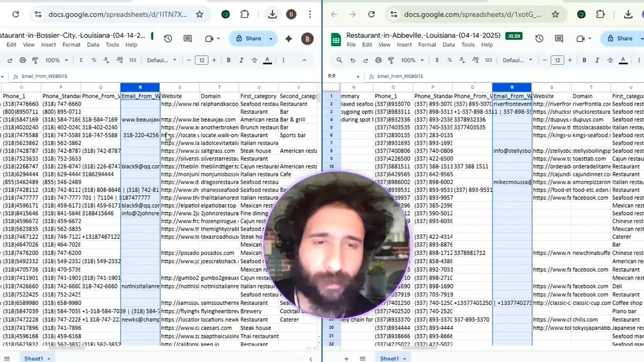
Task: Format as percent in Abbeville sheet
Action: [449, 60]
